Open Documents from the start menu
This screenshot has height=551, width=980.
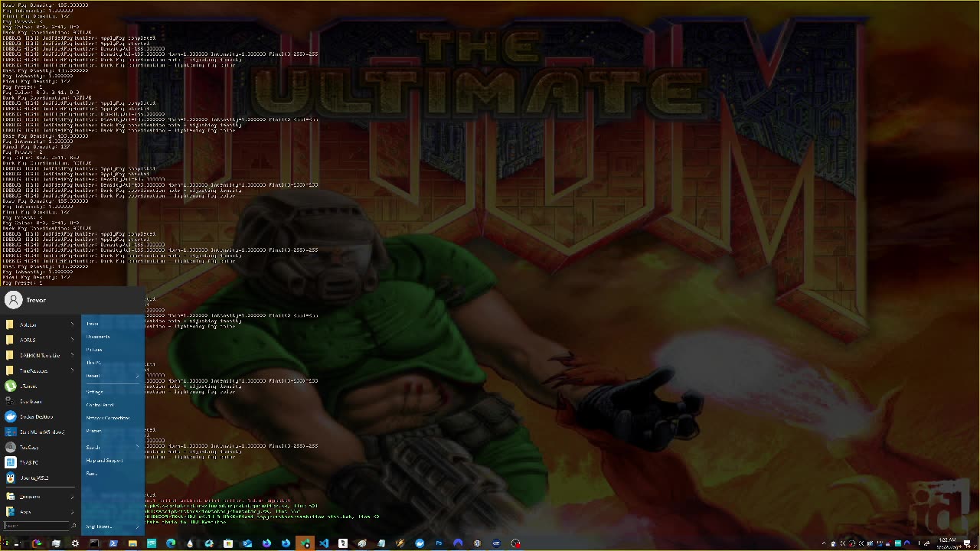(x=98, y=337)
